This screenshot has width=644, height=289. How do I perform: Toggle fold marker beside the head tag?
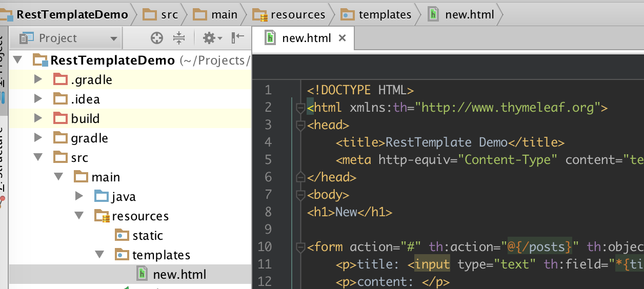pyautogui.click(x=300, y=126)
